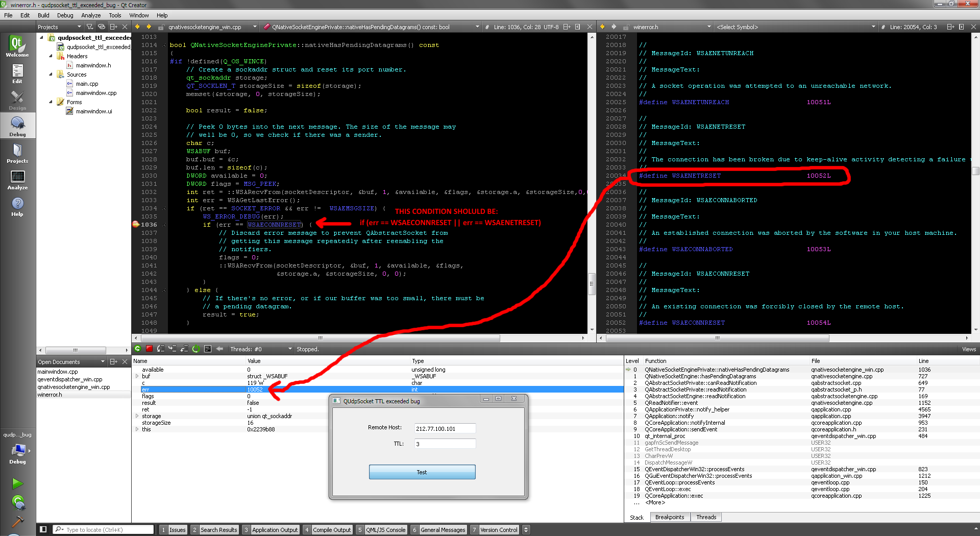Open the Application Output pane
The height and width of the screenshot is (536, 980).
[x=274, y=530]
